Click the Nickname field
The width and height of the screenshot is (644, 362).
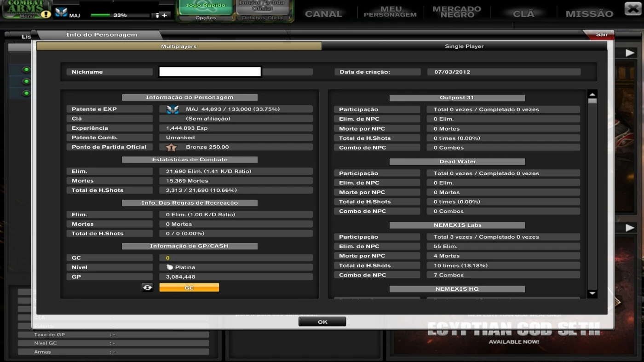(x=210, y=72)
